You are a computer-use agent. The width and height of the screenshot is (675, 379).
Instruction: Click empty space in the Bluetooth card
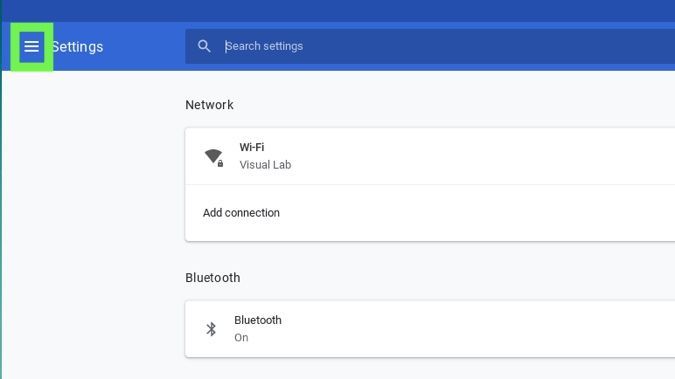tap(474, 329)
